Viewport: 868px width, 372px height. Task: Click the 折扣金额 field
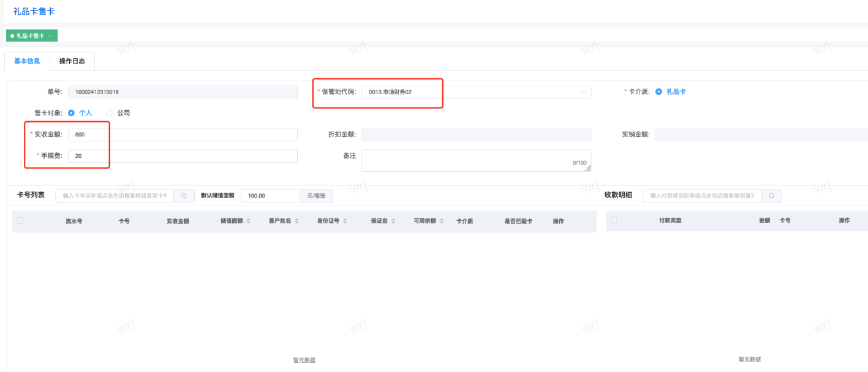[x=477, y=135]
